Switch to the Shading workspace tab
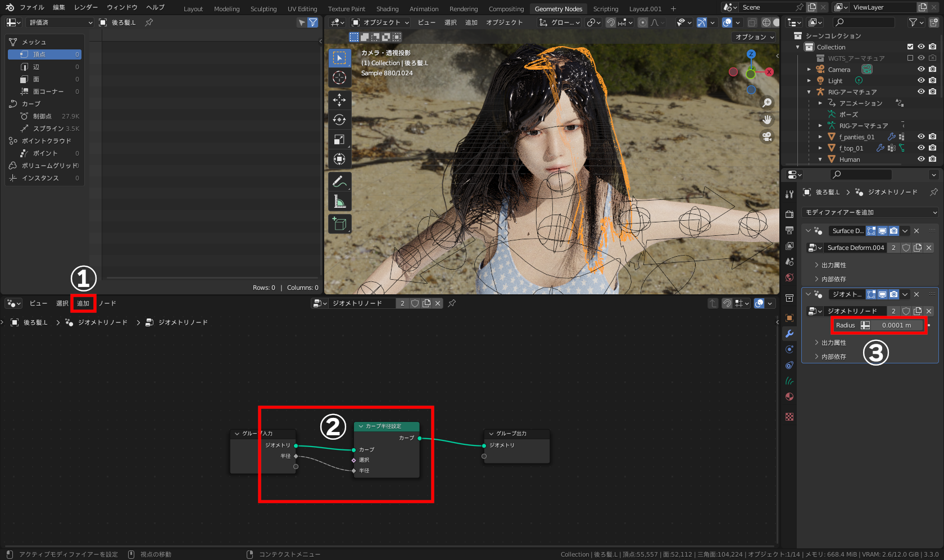 tap(387, 9)
